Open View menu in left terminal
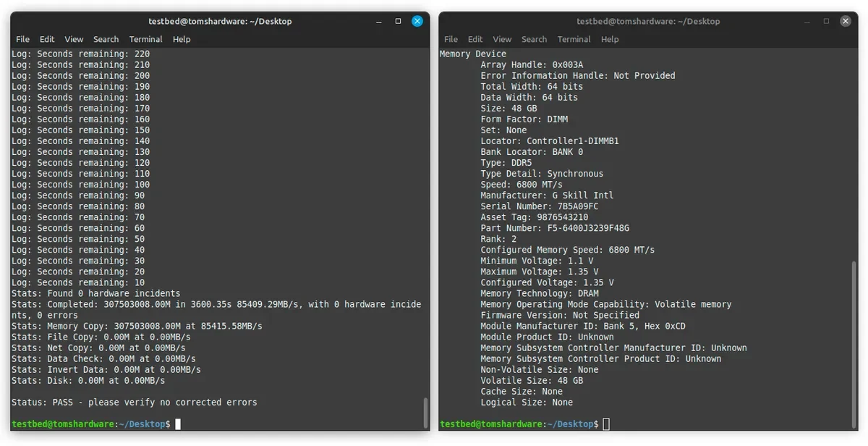 point(74,39)
